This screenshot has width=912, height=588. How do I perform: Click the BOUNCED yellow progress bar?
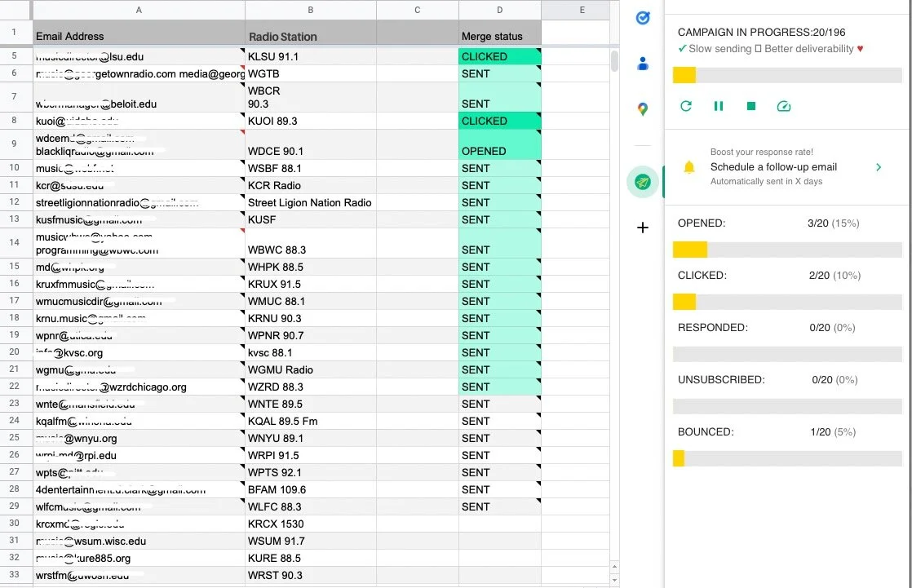click(678, 458)
